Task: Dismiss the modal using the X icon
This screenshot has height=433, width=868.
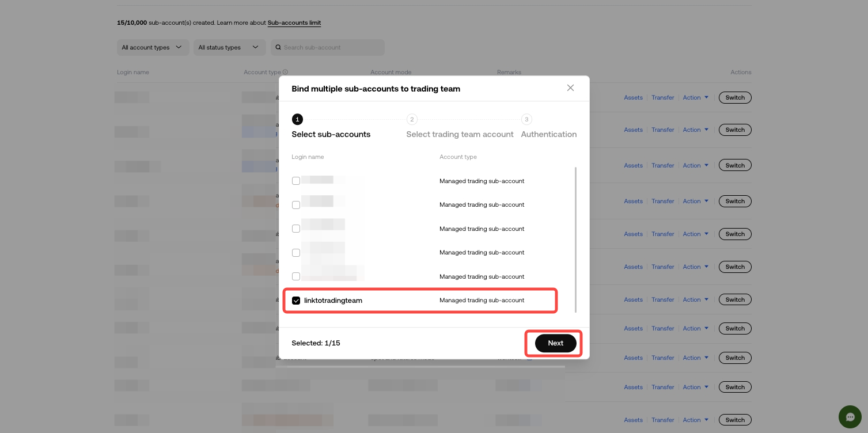Action: pos(570,88)
